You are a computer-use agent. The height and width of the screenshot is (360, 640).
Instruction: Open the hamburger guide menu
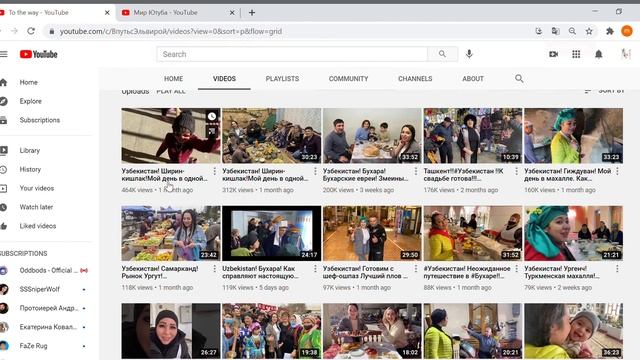point(4,54)
